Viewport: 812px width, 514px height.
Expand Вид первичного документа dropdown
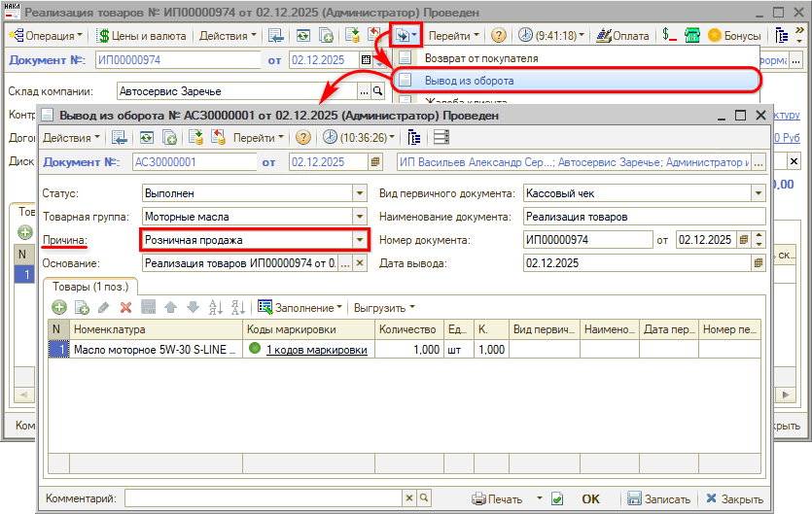[x=758, y=193]
